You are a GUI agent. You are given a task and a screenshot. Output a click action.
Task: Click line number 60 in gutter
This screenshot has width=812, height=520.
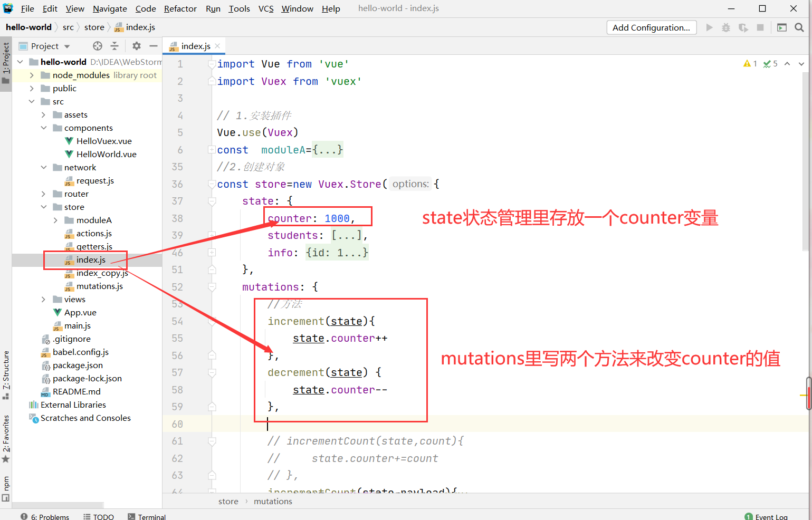point(177,424)
